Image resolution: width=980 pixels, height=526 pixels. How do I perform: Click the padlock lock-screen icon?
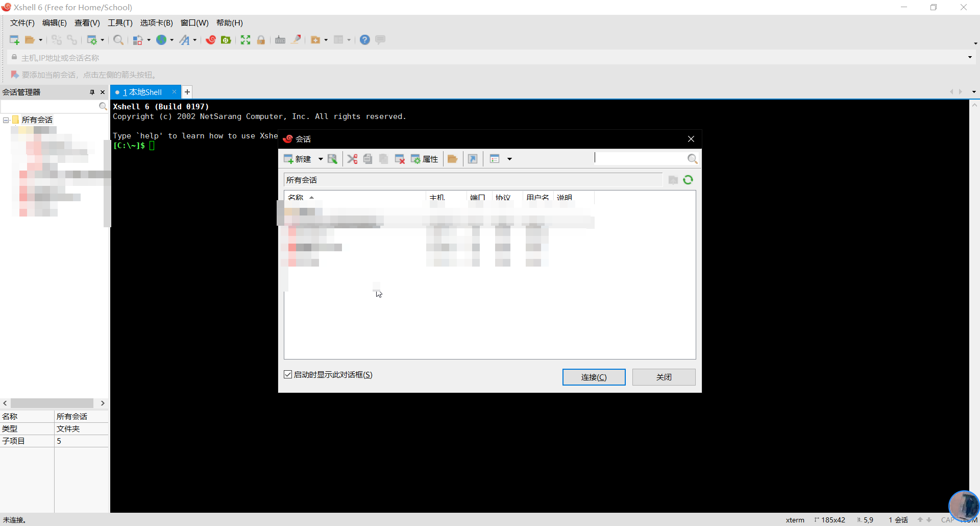261,40
